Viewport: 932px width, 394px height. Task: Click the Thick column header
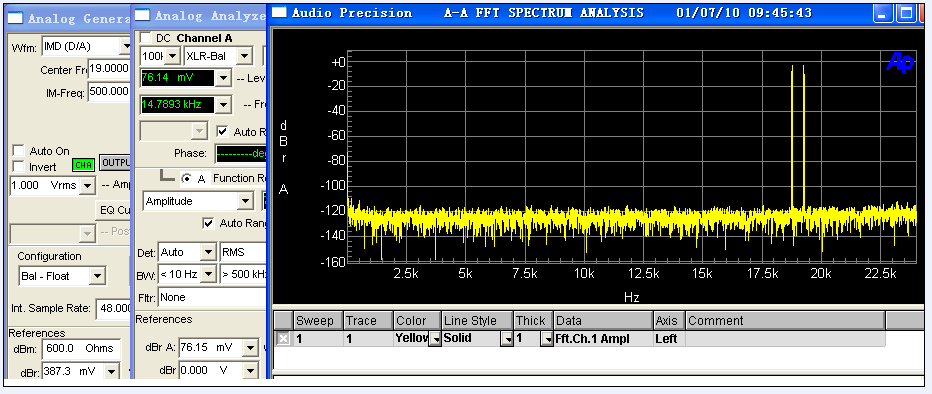click(x=533, y=321)
